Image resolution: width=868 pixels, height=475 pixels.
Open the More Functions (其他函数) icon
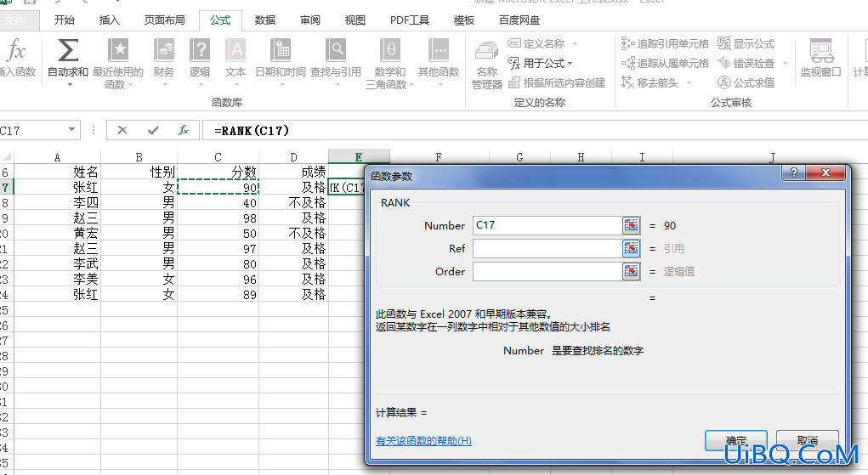click(x=439, y=50)
